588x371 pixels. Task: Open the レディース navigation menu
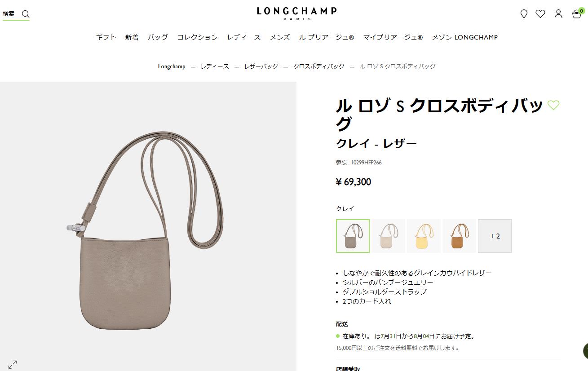click(244, 37)
